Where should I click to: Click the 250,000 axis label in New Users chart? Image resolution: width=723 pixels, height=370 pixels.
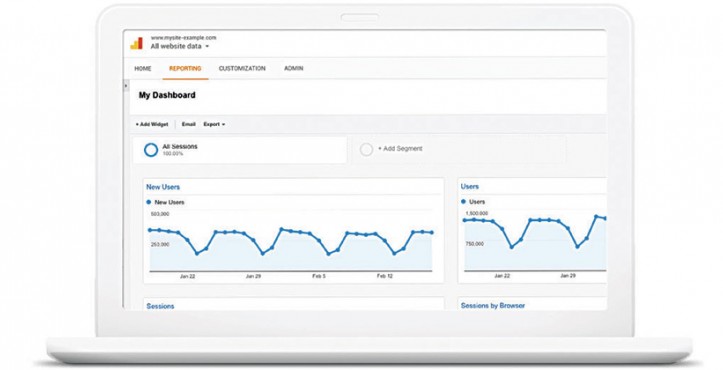coord(160,244)
